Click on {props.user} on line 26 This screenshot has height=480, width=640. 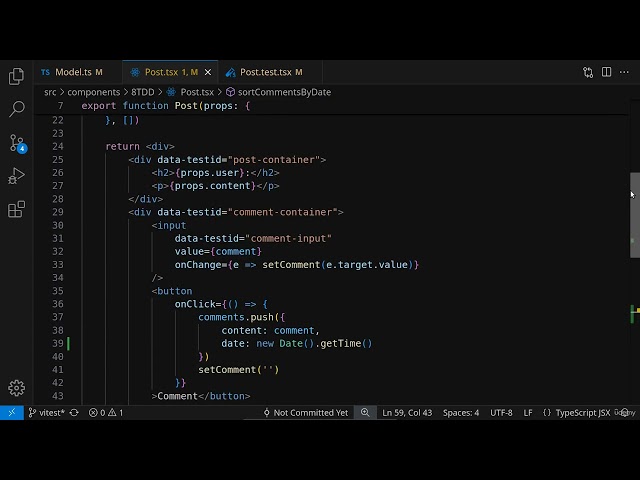[x=210, y=173]
